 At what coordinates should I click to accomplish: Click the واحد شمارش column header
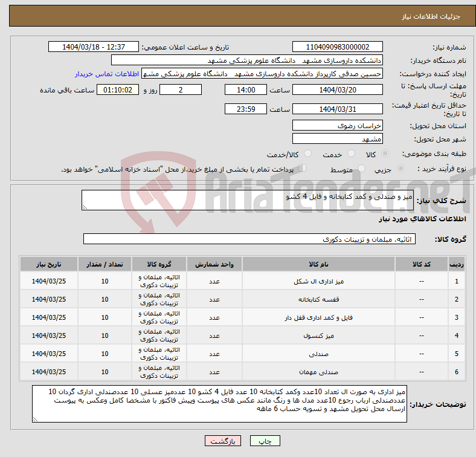click(x=214, y=264)
